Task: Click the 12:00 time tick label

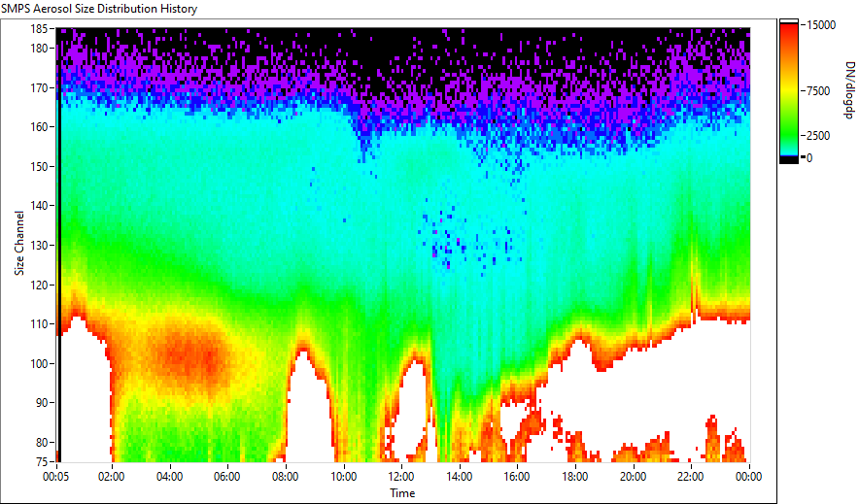Action: (401, 477)
